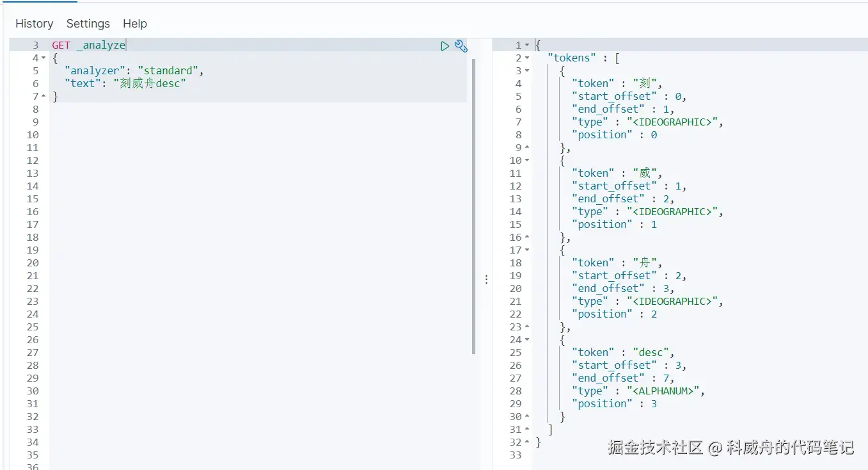
Task: Click the divider handle between editor panels
Action: click(x=486, y=279)
